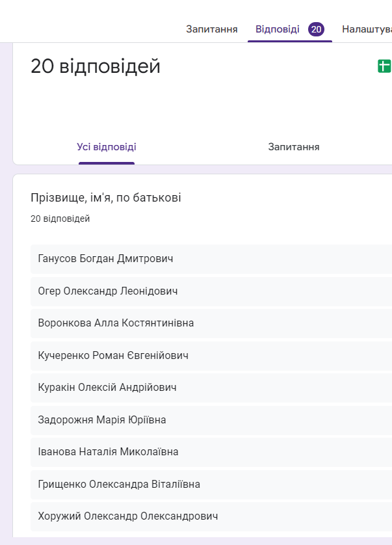392x545 pixels.
Task: Click the response Воронкова Алла Костянтинівна
Action: point(116,323)
